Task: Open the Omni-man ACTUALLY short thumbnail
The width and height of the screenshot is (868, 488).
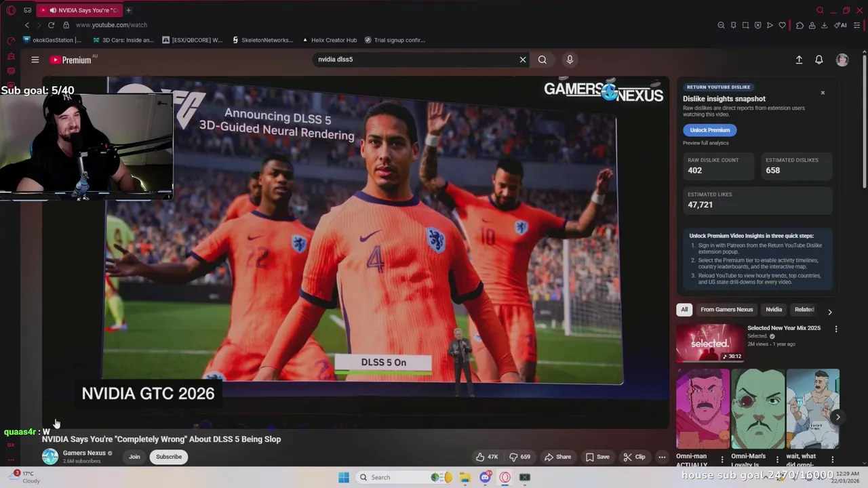Action: [703, 409]
